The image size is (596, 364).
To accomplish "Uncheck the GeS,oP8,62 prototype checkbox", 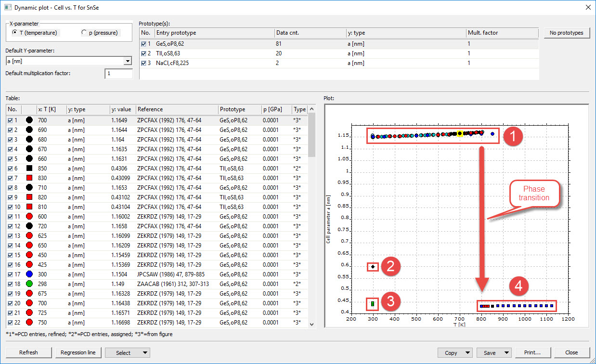I will click(144, 44).
